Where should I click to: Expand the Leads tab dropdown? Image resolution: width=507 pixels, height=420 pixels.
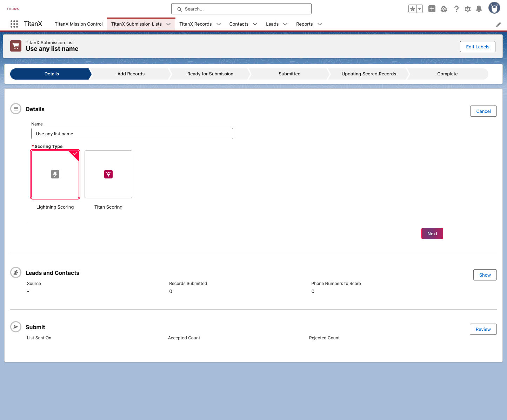click(x=285, y=24)
